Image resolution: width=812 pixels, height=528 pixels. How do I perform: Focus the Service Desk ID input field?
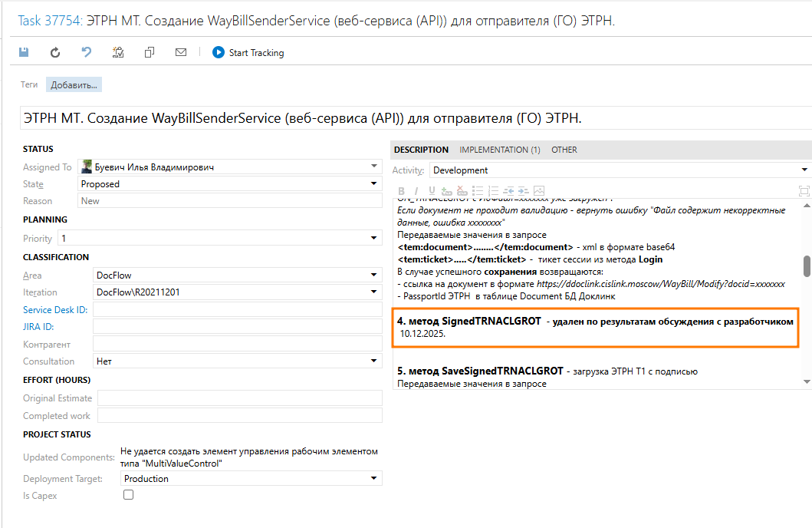tap(238, 310)
